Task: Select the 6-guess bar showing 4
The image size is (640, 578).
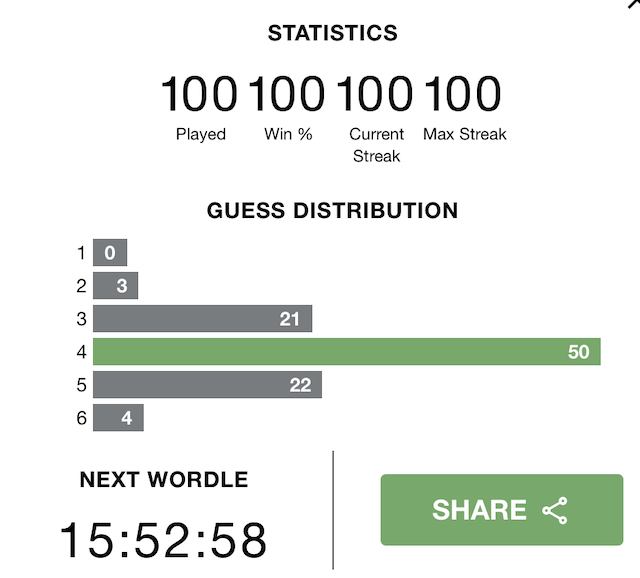Action: point(118,418)
